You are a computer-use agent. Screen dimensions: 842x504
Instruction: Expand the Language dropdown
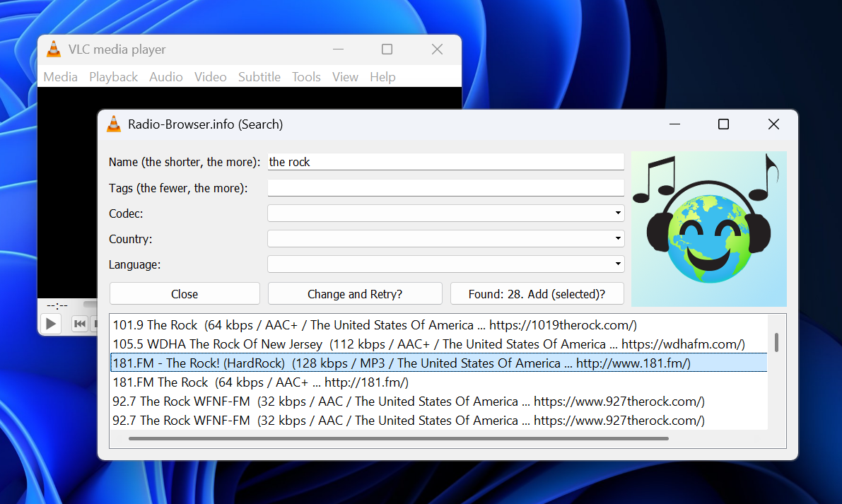(x=445, y=264)
